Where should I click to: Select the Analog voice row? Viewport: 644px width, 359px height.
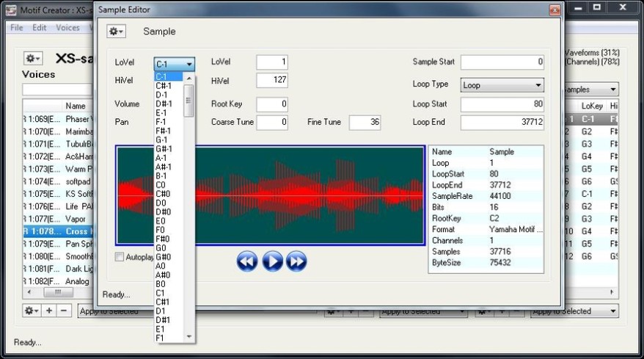coord(58,281)
